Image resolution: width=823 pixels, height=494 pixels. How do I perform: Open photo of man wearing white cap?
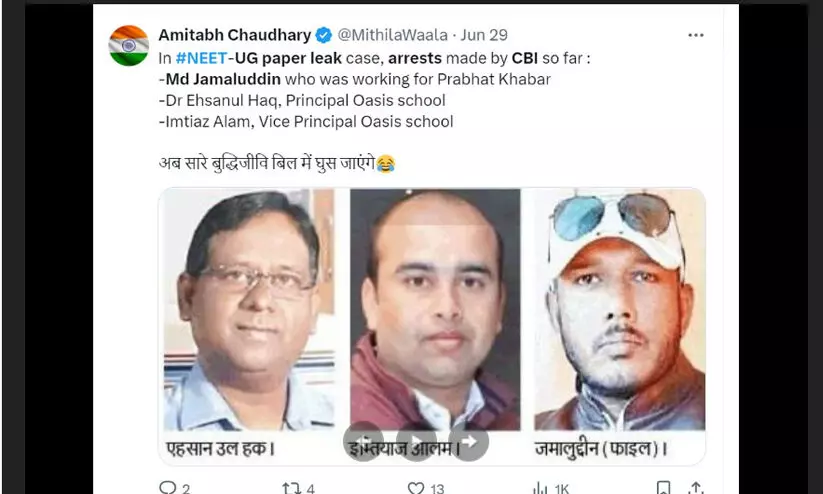[x=619, y=310]
